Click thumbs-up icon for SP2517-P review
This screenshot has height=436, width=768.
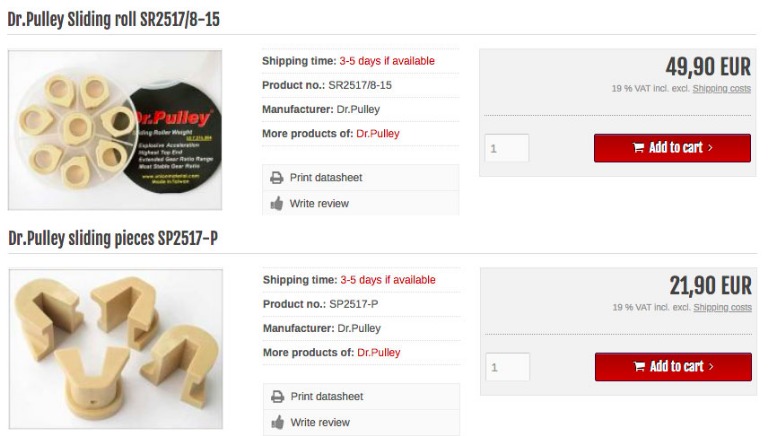pos(278,422)
